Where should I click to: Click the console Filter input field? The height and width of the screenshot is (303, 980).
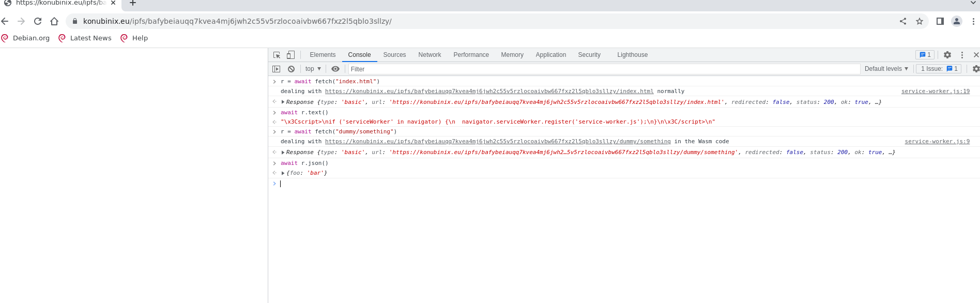[602, 69]
